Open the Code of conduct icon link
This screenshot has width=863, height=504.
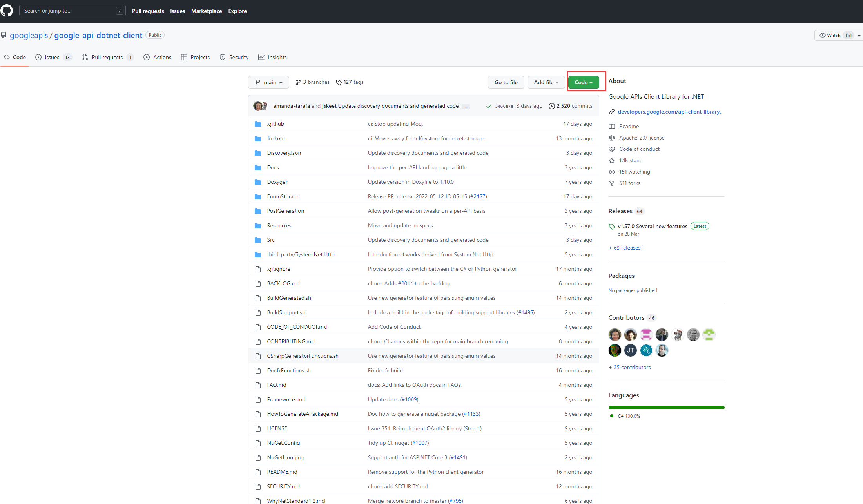click(x=612, y=149)
